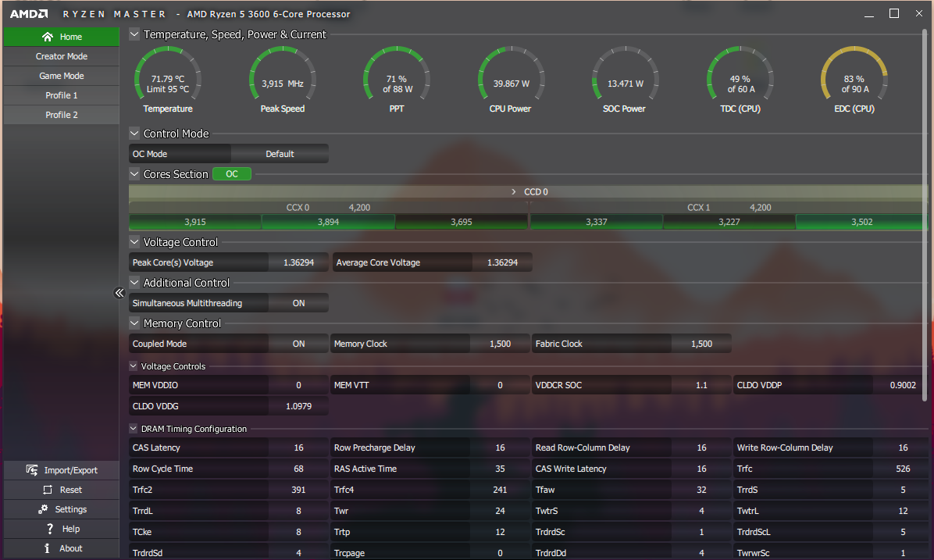Screen dimensions: 934x560
Task: Click the vertical scrollbar
Action: (x=925, y=215)
